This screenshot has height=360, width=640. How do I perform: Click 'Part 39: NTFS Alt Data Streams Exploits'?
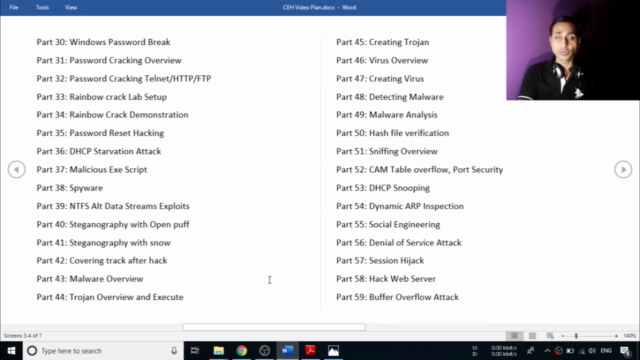(x=113, y=206)
